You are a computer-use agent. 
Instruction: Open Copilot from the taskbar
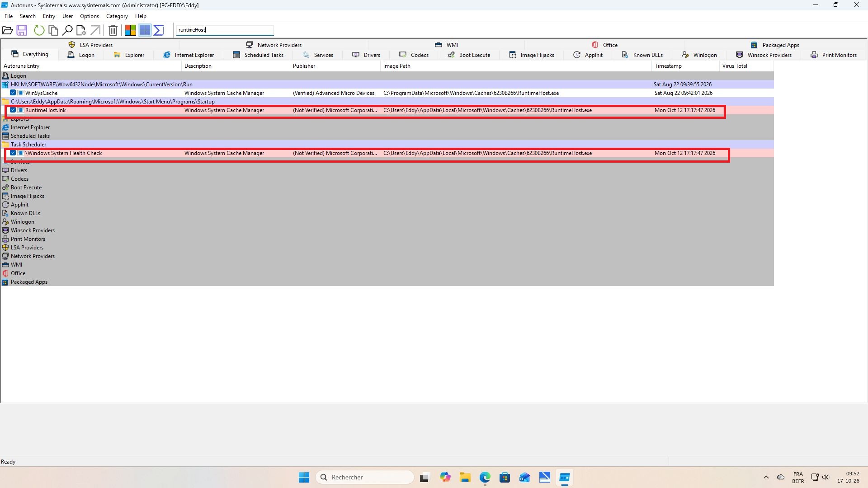(445, 477)
